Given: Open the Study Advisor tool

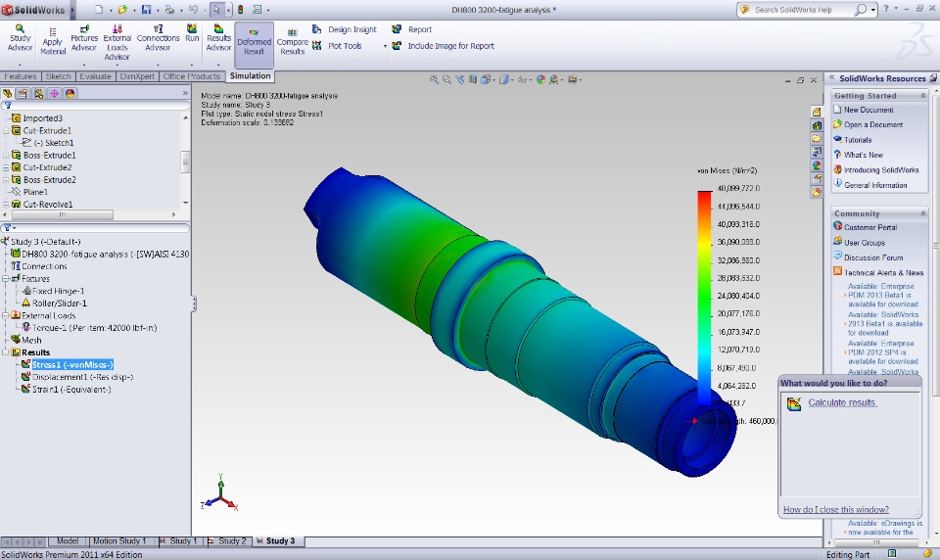Looking at the screenshot, I should [x=20, y=38].
